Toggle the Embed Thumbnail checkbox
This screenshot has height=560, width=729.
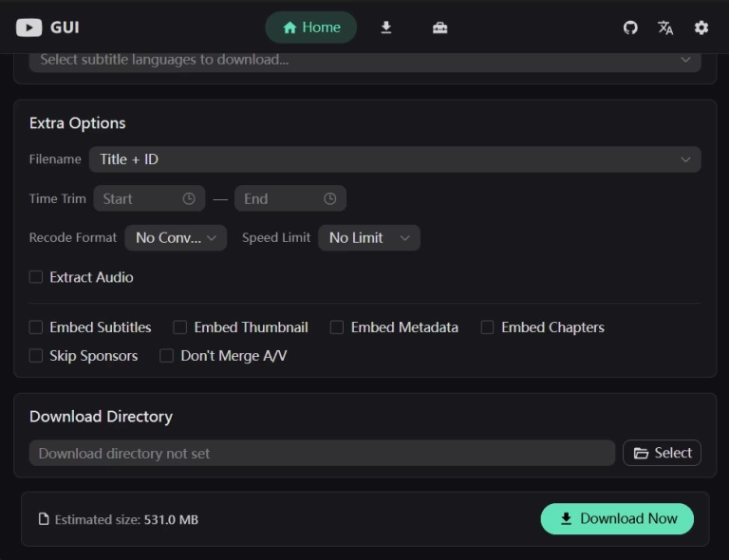180,327
